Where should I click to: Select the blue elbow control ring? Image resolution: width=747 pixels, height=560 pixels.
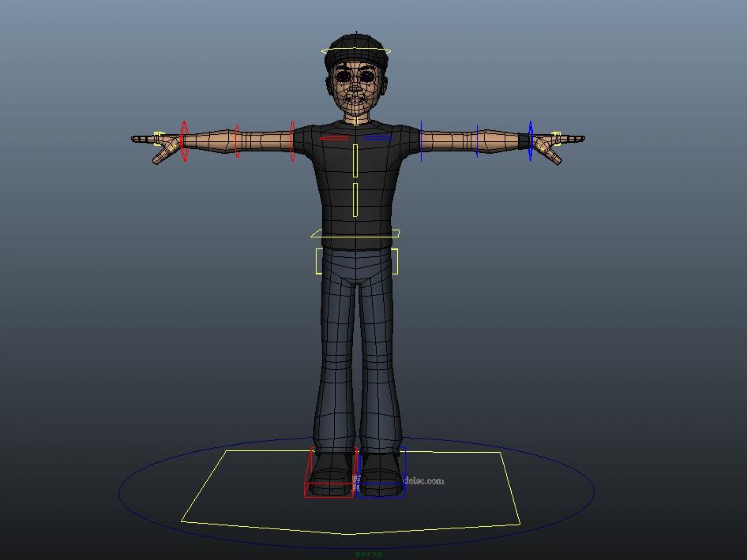tap(477, 141)
